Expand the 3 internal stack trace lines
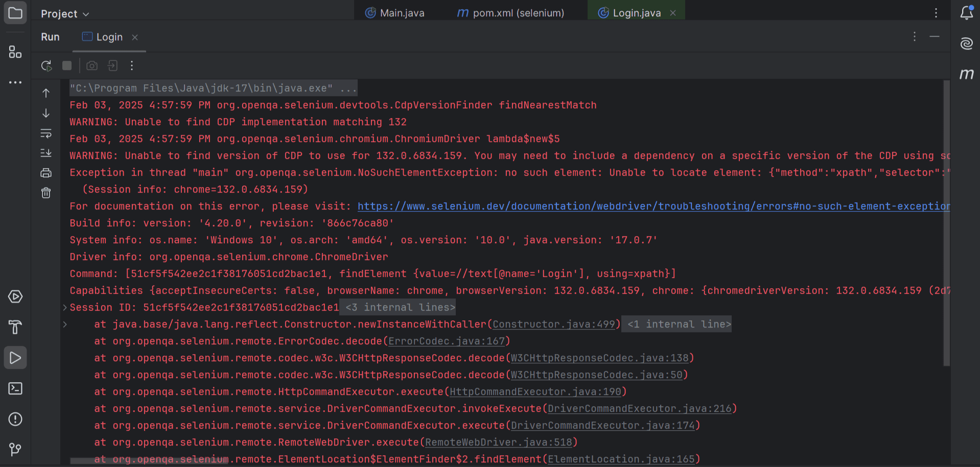980x467 pixels. pyautogui.click(x=399, y=307)
